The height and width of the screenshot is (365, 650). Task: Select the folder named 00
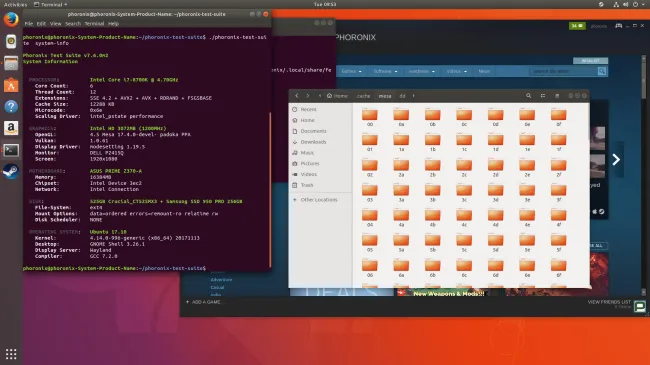(370, 117)
